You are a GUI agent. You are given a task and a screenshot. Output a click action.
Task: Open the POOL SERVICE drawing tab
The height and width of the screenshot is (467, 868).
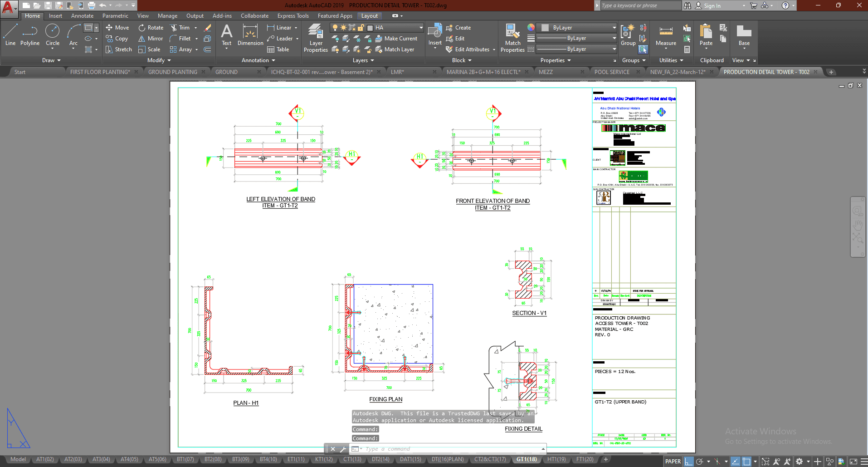pyautogui.click(x=611, y=72)
